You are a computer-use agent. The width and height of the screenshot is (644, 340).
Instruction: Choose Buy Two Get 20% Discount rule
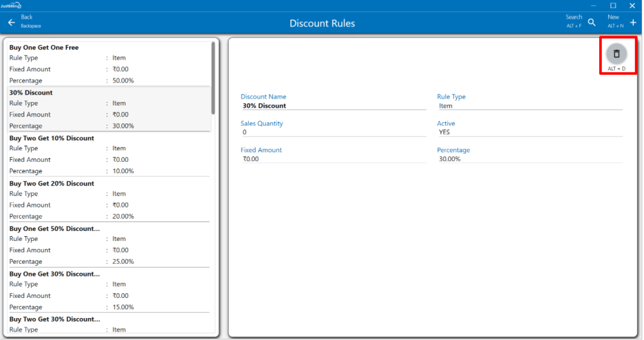click(52, 183)
